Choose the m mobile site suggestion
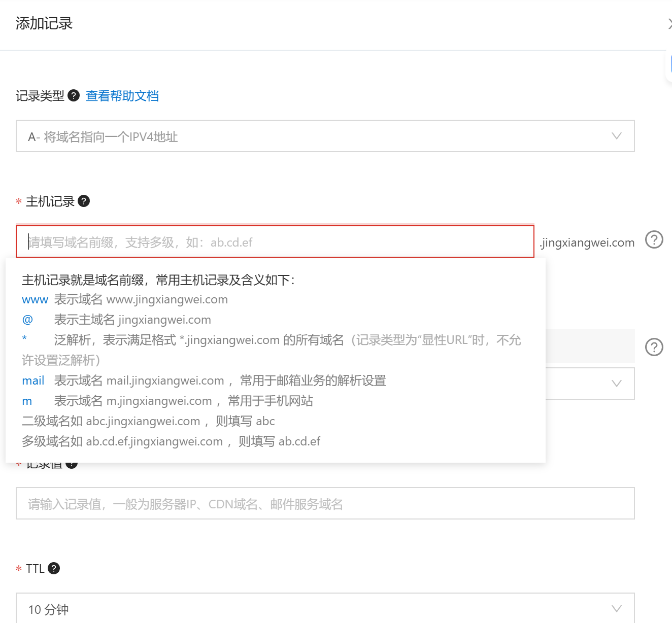 point(27,401)
